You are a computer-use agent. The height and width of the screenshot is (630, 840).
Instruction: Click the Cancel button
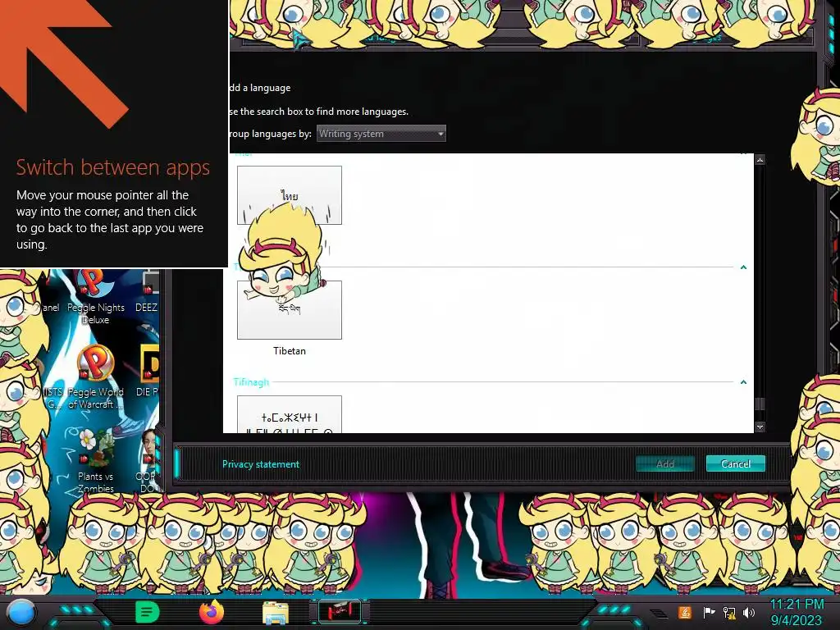tap(736, 464)
